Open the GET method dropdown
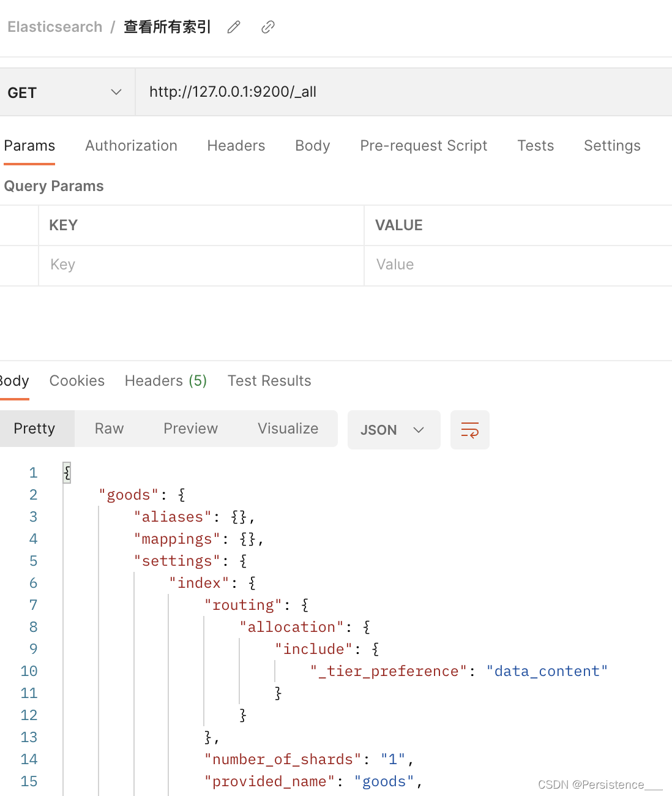672x796 pixels. (x=67, y=92)
